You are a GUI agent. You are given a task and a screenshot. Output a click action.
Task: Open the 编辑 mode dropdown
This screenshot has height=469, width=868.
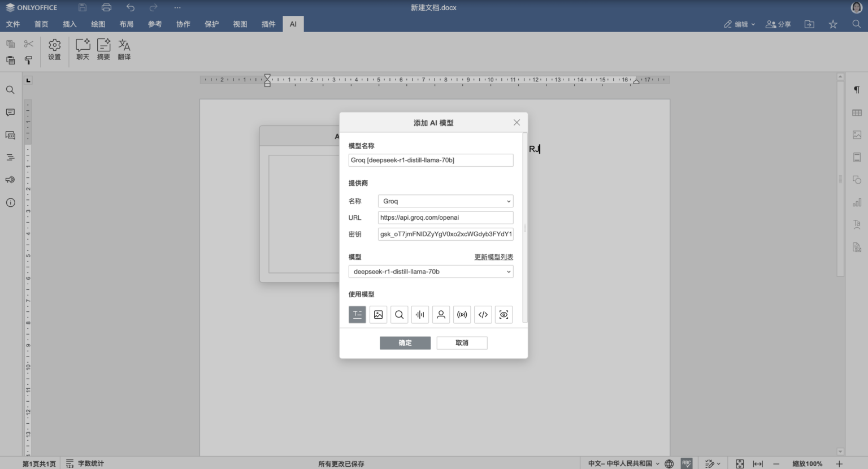pos(739,24)
